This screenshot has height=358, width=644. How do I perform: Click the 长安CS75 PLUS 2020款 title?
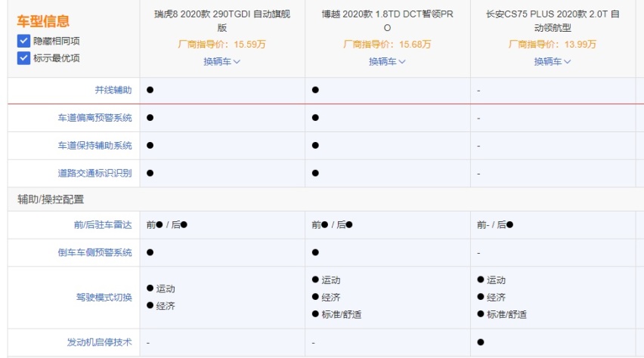coord(553,20)
